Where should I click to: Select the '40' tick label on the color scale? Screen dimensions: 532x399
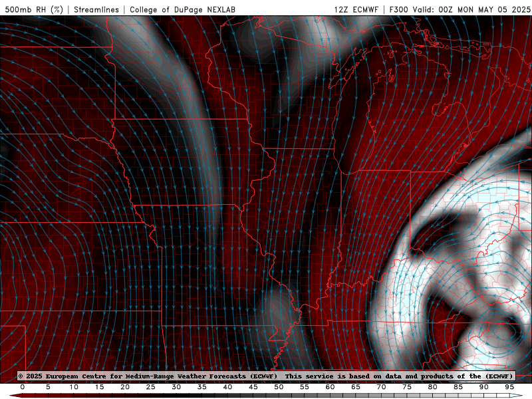[227, 387]
